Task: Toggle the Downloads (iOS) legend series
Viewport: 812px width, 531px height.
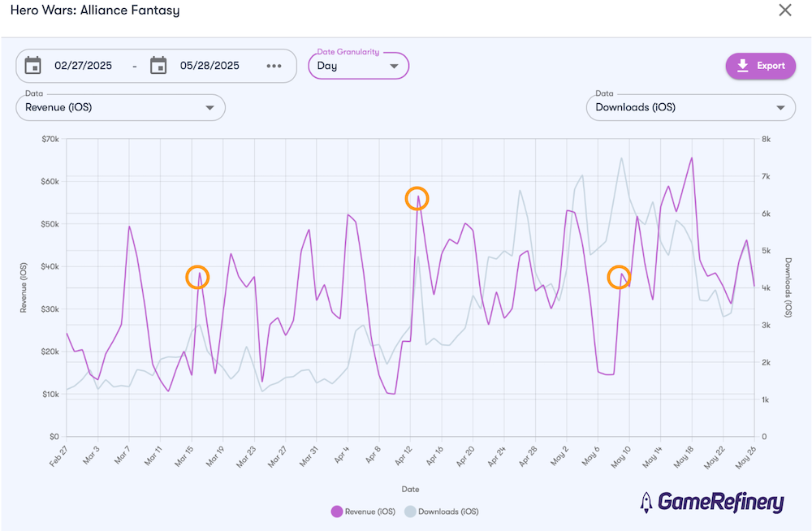Action: click(442, 512)
